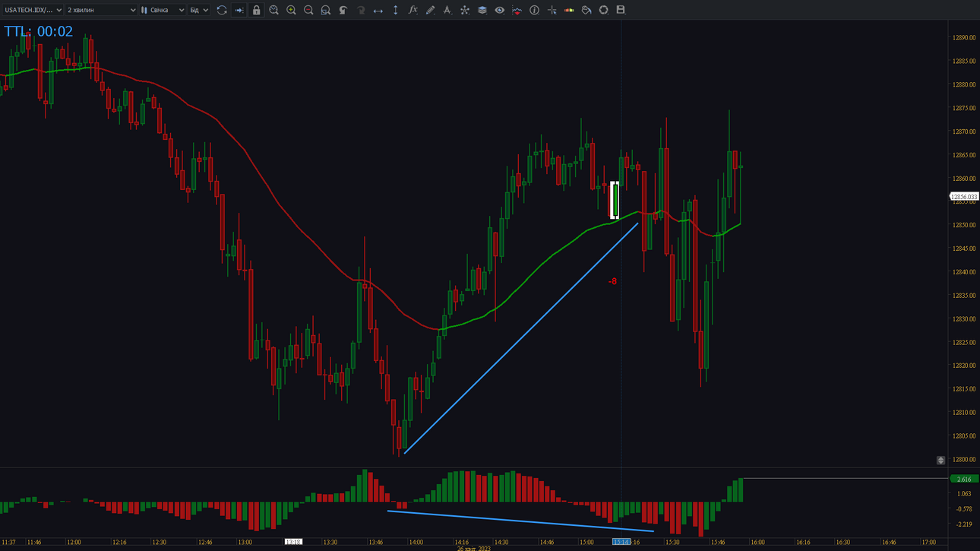Click the time range magnifier icon
This screenshot has width=980, height=551.
[x=273, y=10]
